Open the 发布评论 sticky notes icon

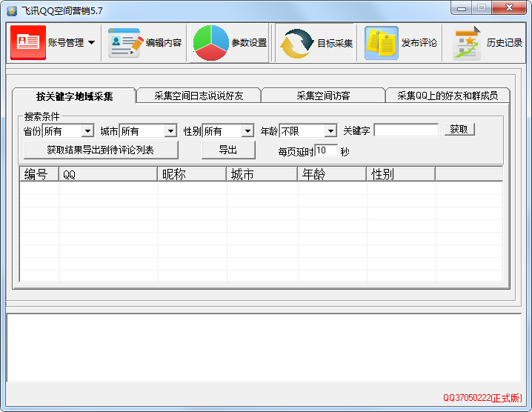tap(382, 43)
